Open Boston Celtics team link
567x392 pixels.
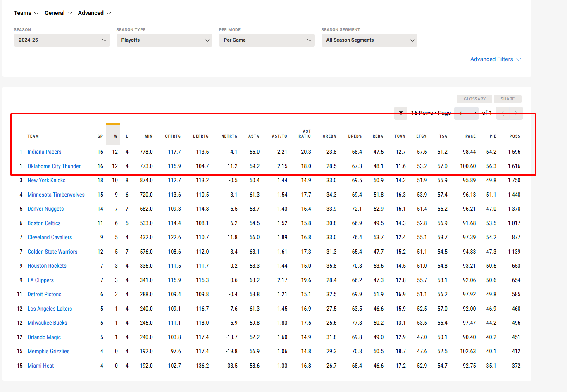pos(44,223)
